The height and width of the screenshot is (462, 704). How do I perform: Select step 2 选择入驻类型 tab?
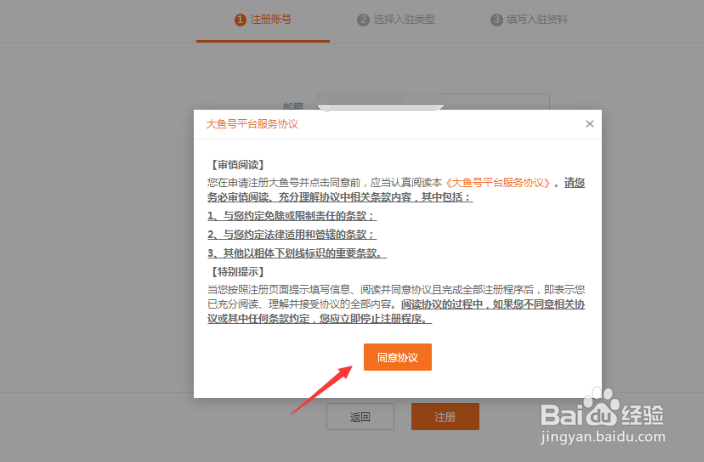point(396,20)
